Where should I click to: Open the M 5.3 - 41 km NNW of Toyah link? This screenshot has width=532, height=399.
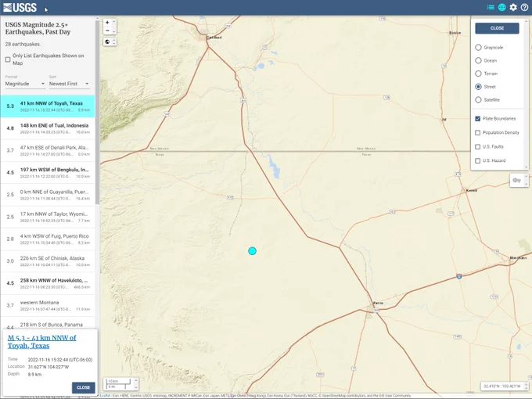coord(41,342)
